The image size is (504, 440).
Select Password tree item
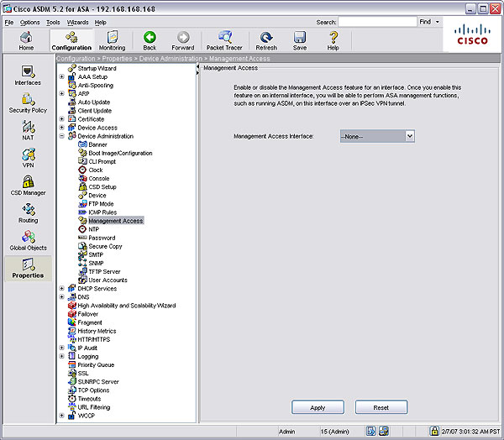click(102, 238)
